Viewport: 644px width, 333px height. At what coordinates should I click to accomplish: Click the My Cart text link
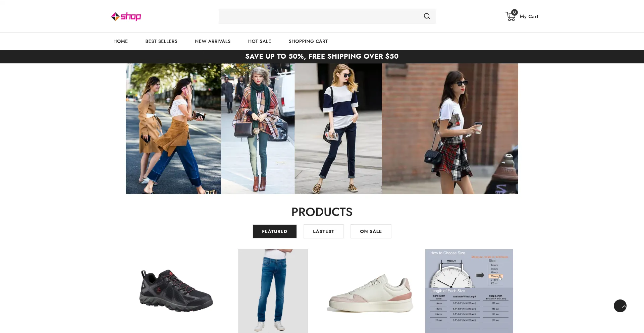tap(529, 16)
